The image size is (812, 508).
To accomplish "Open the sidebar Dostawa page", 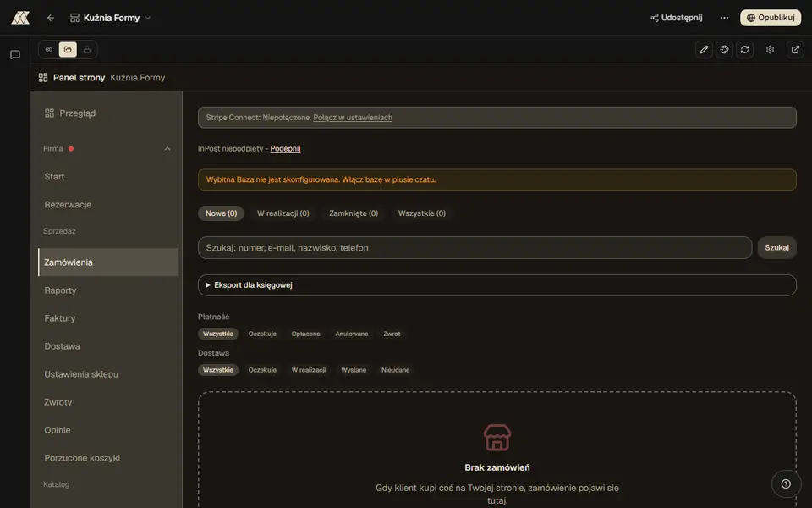I will pos(107,346).
